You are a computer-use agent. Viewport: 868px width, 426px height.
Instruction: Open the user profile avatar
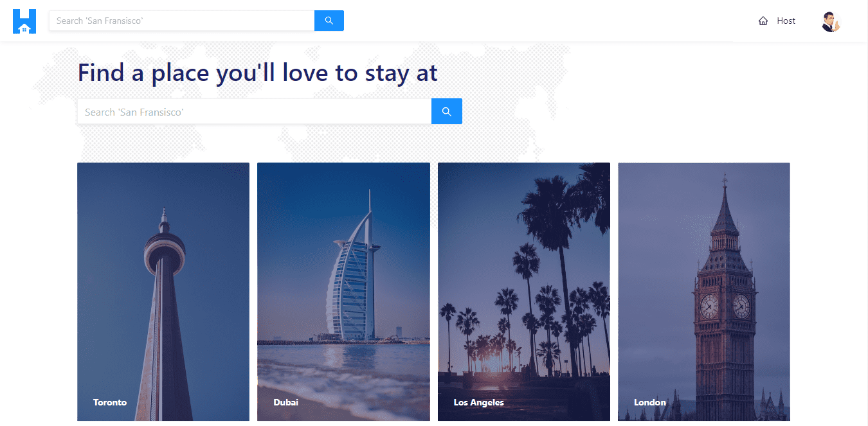pyautogui.click(x=831, y=21)
